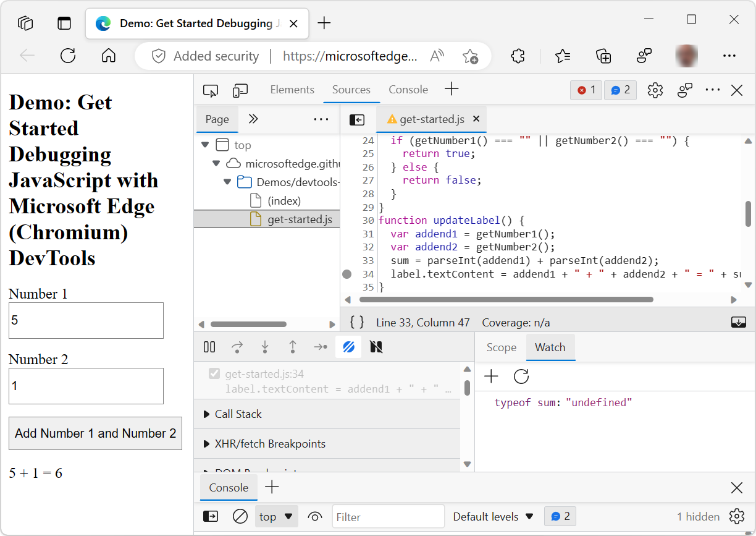Close the get-started.js editor tab

tap(476, 119)
